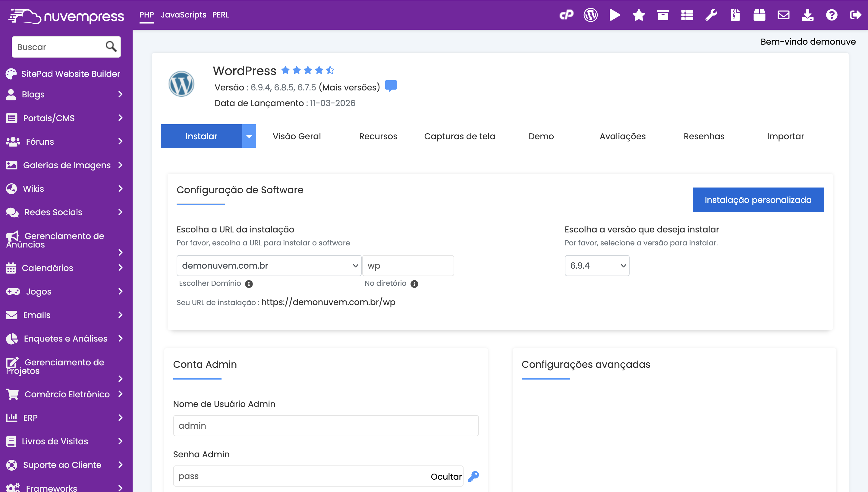Click the blue comment bubble next to versions

pyautogui.click(x=391, y=86)
